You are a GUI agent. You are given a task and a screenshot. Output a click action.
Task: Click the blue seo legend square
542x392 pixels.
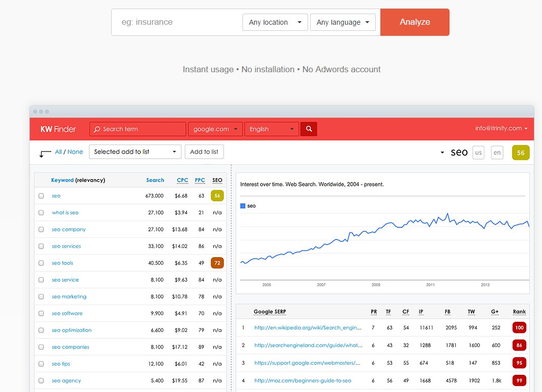tap(242, 206)
